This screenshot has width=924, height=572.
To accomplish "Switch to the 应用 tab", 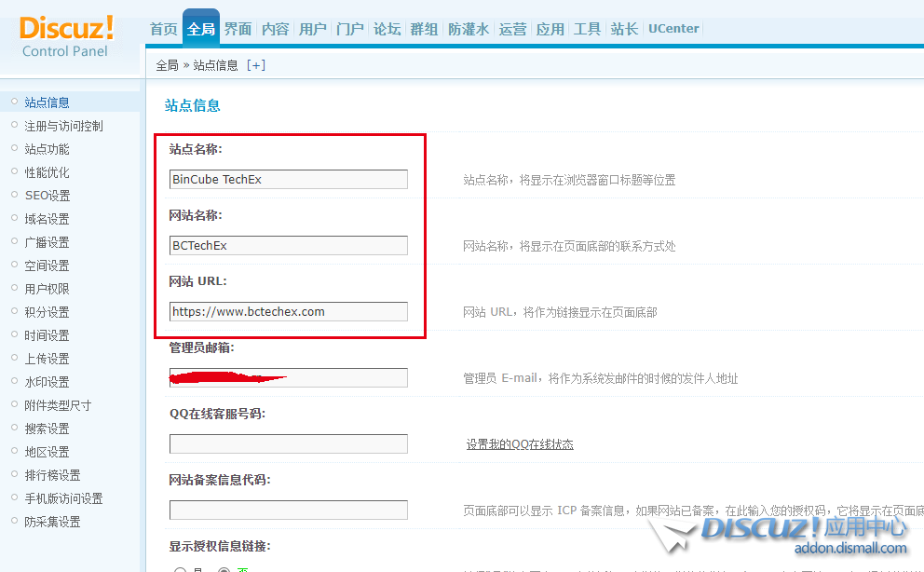I will pyautogui.click(x=550, y=29).
